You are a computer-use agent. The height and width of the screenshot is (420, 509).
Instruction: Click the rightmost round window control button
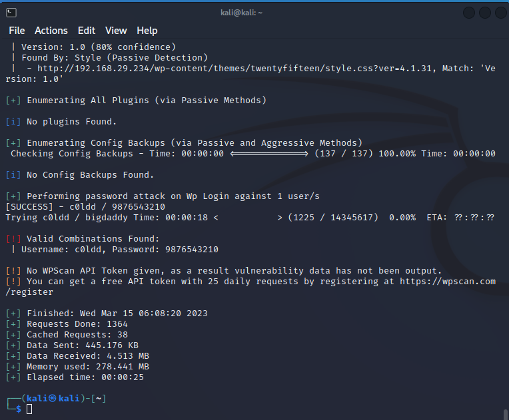pyautogui.click(x=501, y=13)
